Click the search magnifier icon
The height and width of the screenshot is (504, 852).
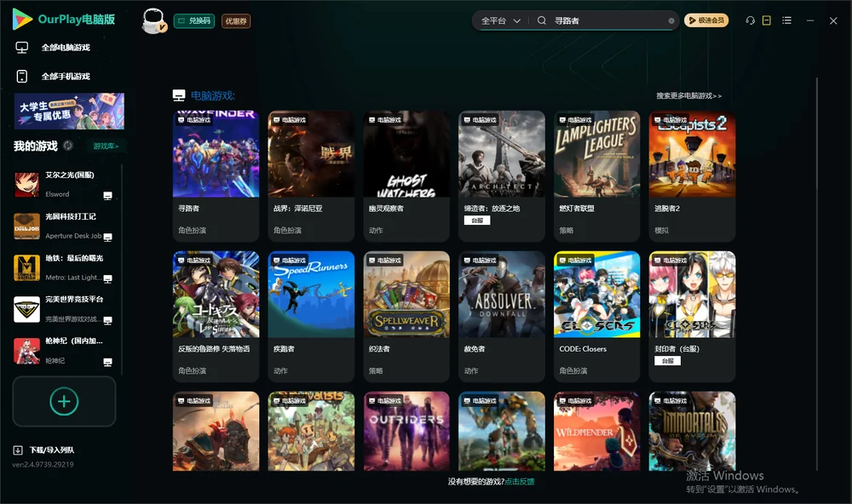(x=542, y=20)
